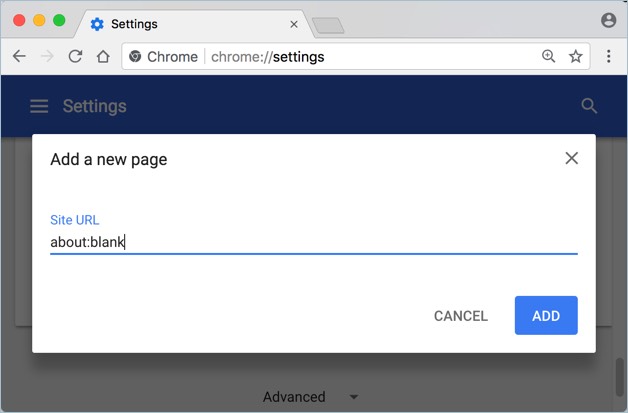Click the red close window button
628x413 pixels.
point(19,20)
